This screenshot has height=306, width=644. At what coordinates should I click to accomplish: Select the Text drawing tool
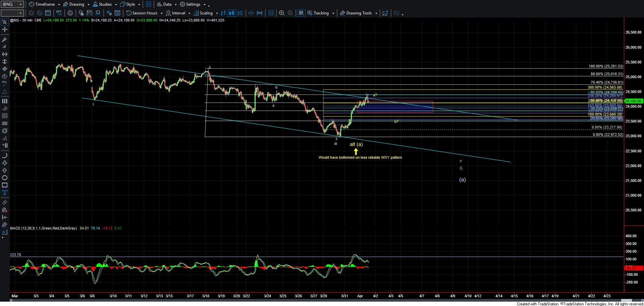tap(5, 193)
